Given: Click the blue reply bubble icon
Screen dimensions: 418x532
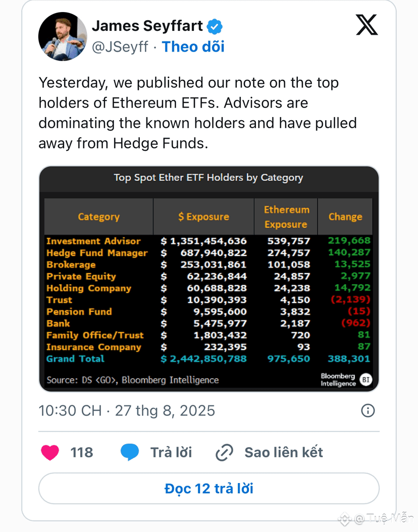Looking at the screenshot, I should [x=130, y=452].
